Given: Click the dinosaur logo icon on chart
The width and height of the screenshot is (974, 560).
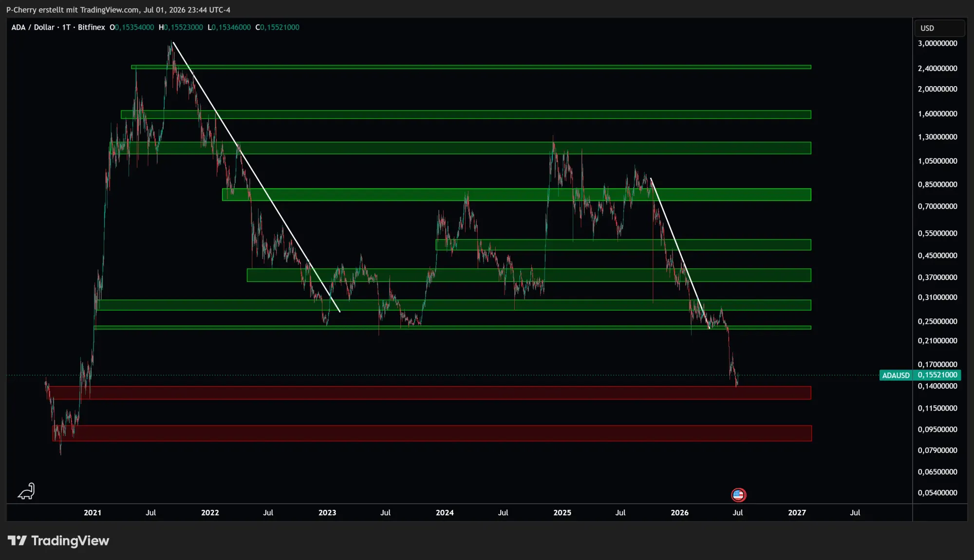Looking at the screenshot, I should 26,491.
